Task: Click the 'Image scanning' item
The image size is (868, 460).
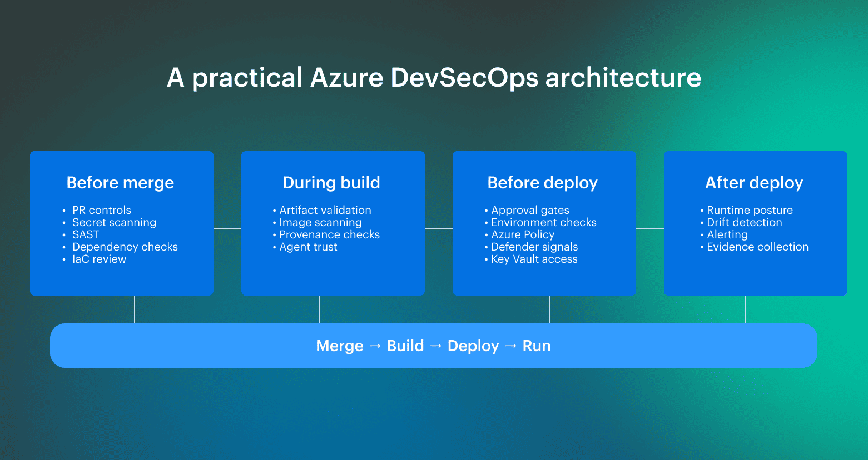Action: (320, 222)
